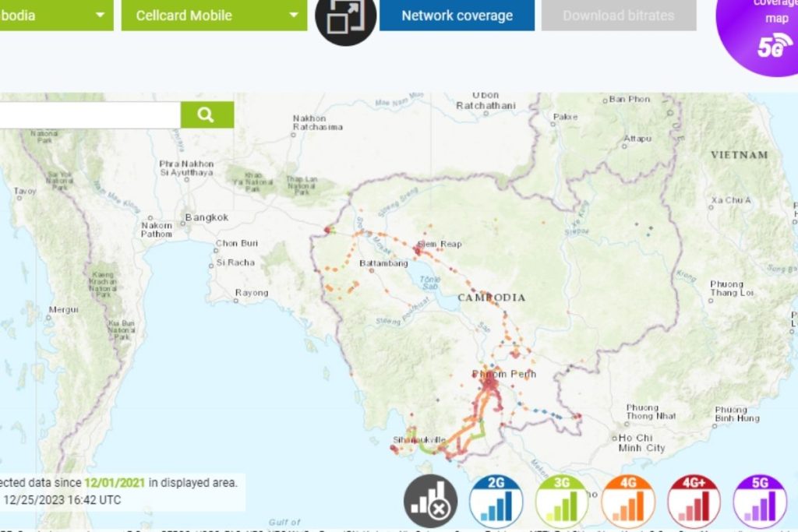Expand the map to fullscreen
The image size is (798, 532).
point(345,17)
